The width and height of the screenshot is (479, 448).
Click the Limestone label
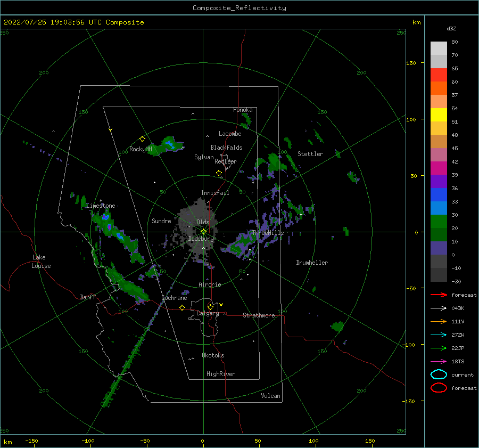[101, 206]
